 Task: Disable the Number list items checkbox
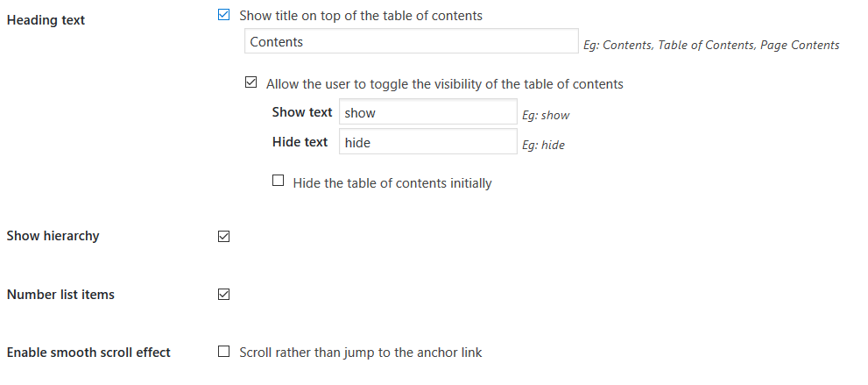[x=223, y=295]
